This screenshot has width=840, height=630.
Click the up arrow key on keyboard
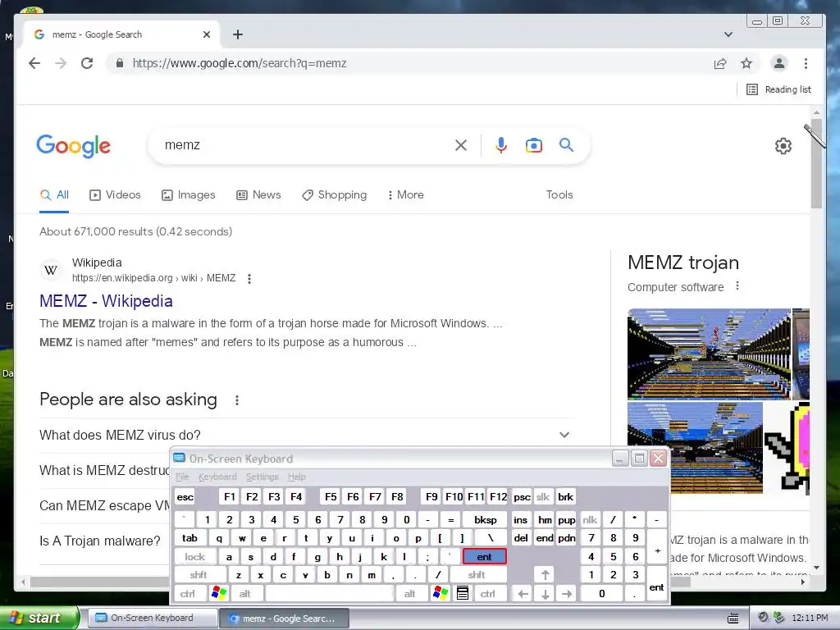click(545, 575)
